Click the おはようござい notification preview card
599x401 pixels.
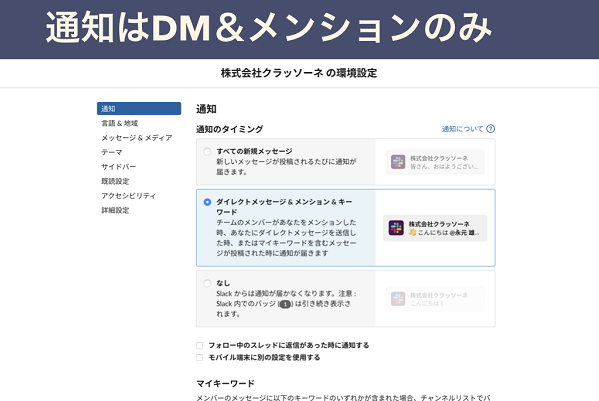pyautogui.click(x=435, y=162)
